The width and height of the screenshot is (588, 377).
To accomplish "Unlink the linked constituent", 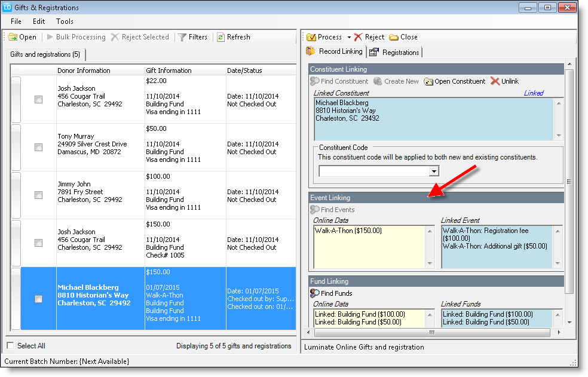I will 495,81.
